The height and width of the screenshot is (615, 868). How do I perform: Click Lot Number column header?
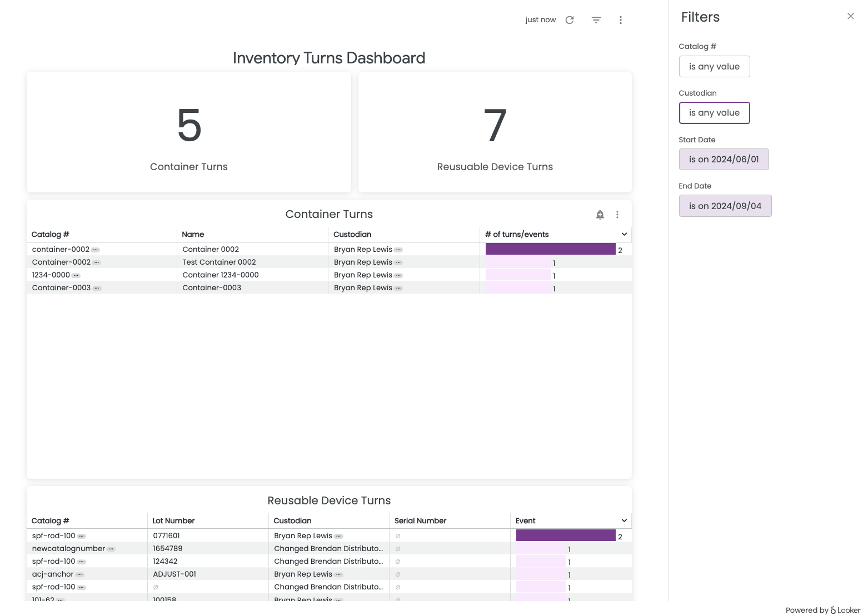coord(173,521)
